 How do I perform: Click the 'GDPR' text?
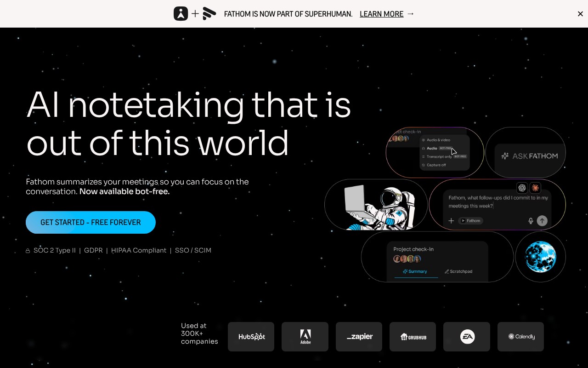point(93,250)
